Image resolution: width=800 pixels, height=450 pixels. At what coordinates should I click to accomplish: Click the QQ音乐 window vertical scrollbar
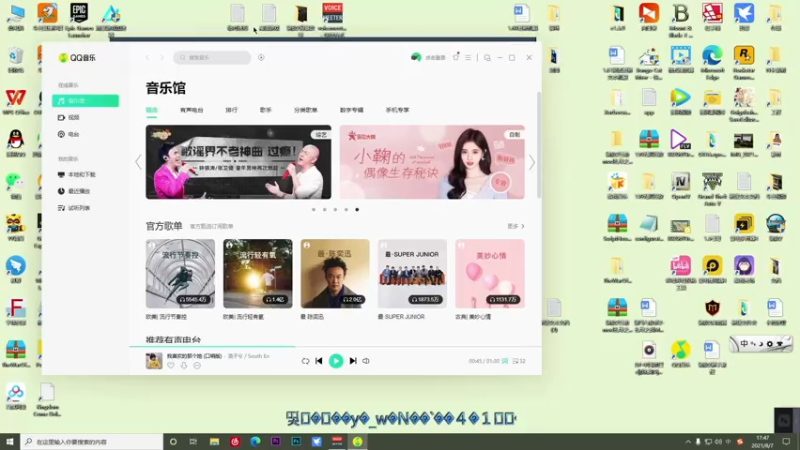pos(539,145)
